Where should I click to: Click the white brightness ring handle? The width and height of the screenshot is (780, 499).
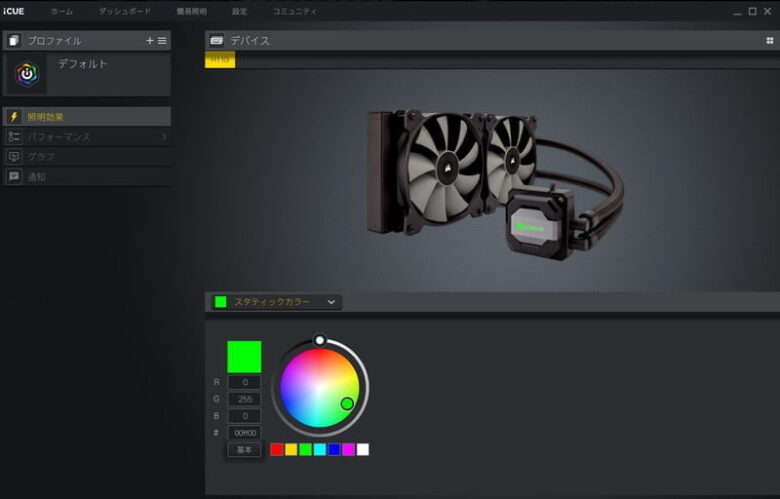click(320, 340)
